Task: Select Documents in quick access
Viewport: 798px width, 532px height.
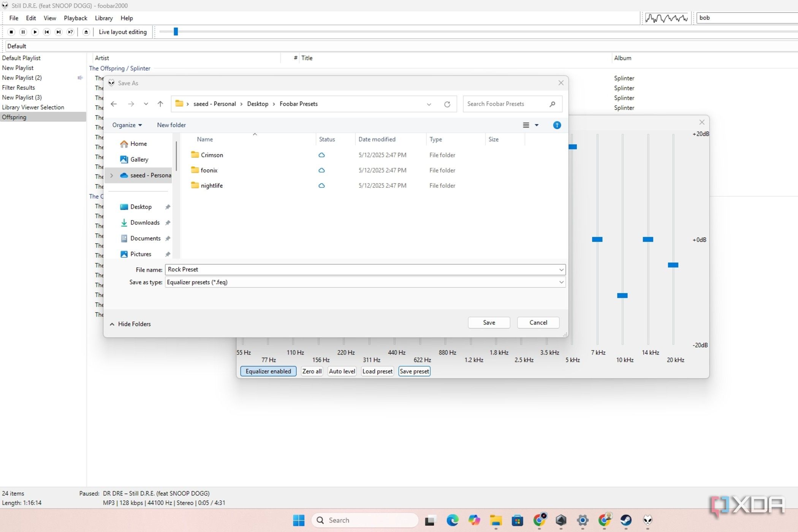Action: tap(145, 238)
